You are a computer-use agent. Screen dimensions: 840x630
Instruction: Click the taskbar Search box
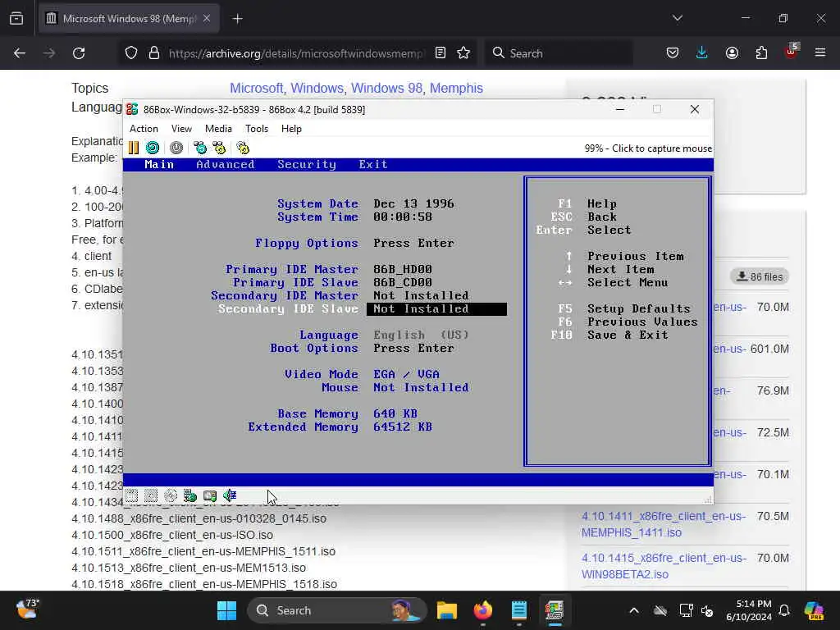(337, 610)
